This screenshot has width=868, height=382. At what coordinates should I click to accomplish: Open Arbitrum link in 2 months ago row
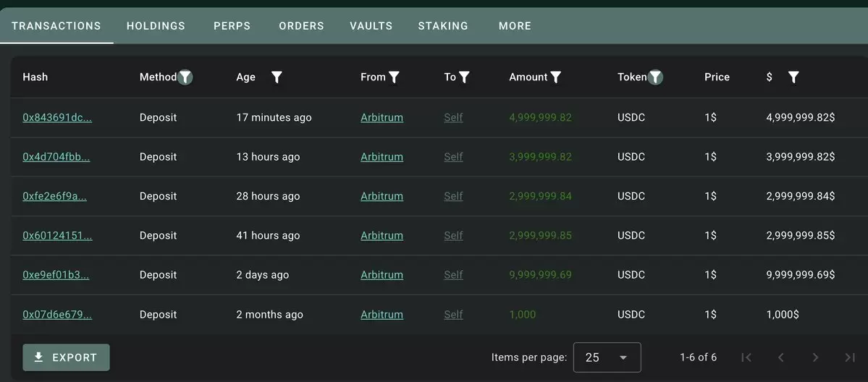pyautogui.click(x=382, y=315)
